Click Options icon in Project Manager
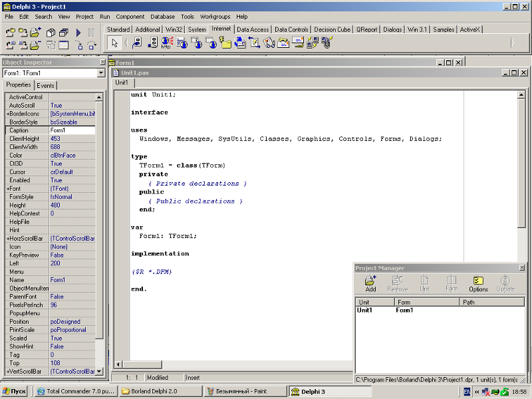 pyautogui.click(x=478, y=284)
